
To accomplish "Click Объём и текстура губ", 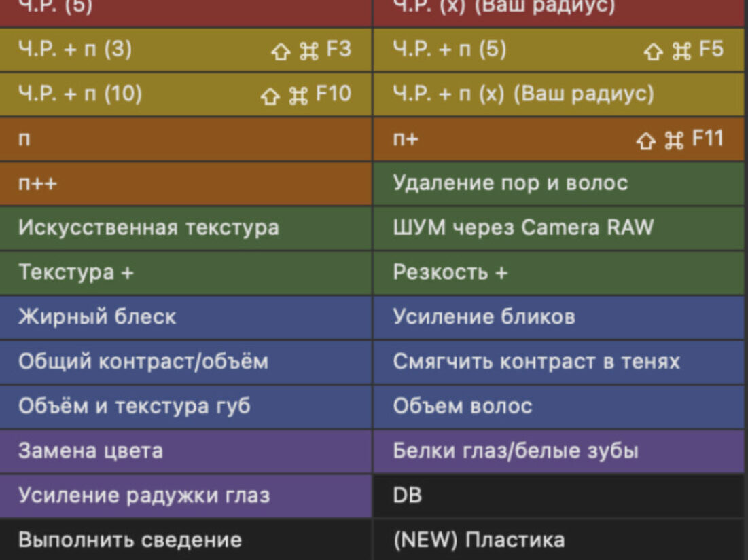I will tap(185, 407).
